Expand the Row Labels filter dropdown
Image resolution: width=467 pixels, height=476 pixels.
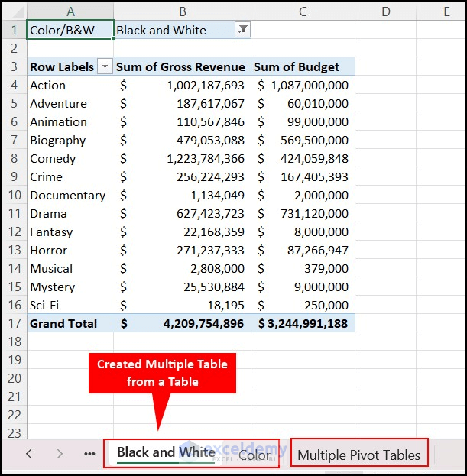(105, 66)
